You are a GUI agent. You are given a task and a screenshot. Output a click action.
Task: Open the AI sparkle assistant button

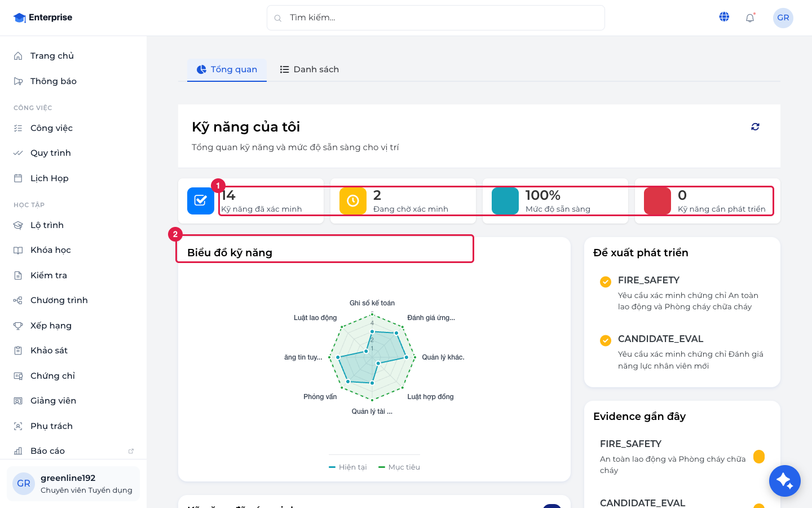point(785,481)
